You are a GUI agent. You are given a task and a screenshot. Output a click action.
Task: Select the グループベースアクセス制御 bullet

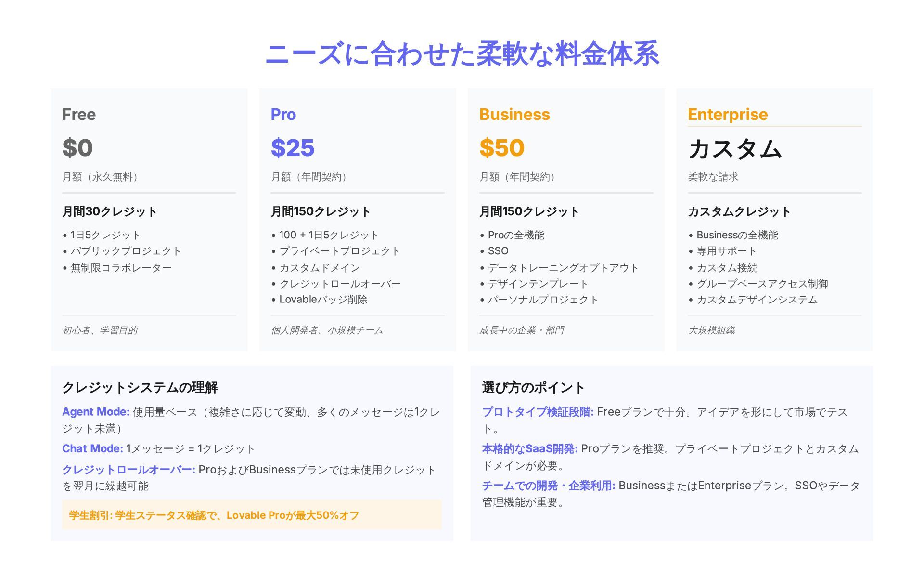tap(762, 284)
